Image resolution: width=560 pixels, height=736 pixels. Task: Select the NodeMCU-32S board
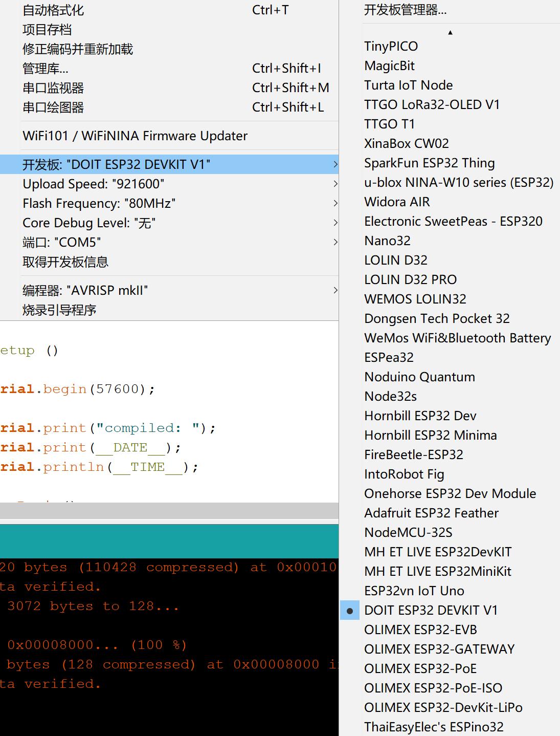[x=408, y=532]
